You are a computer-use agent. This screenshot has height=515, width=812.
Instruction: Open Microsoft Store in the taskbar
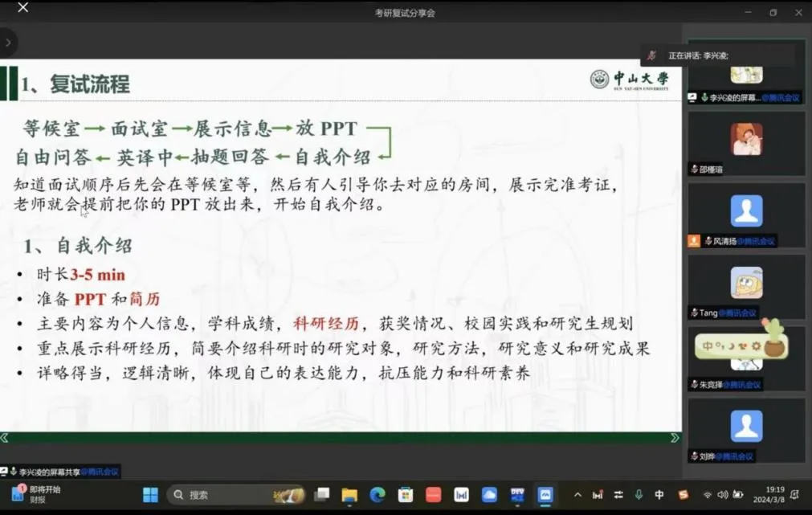pyautogui.click(x=406, y=495)
